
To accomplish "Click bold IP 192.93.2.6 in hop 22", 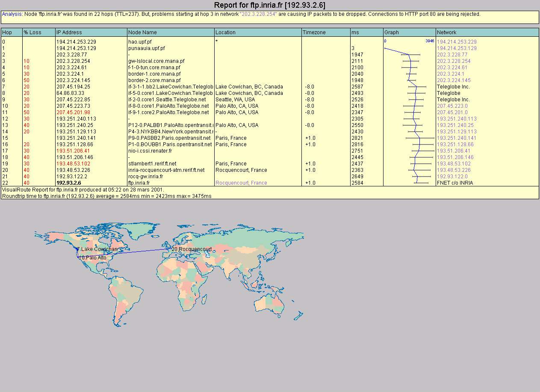I will [x=68, y=183].
